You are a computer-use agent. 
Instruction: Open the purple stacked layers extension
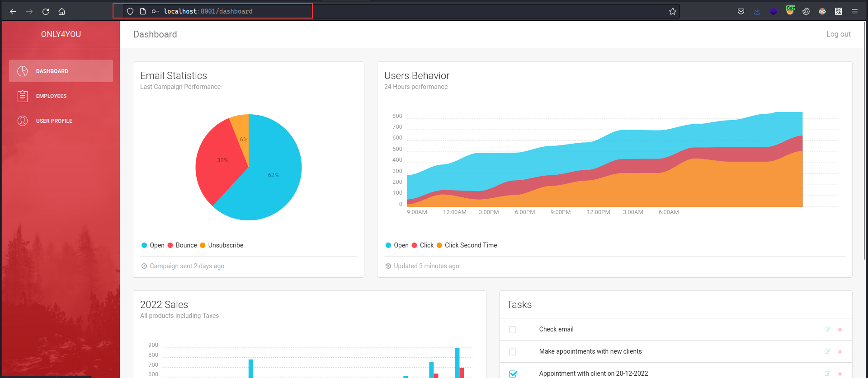pyautogui.click(x=774, y=11)
